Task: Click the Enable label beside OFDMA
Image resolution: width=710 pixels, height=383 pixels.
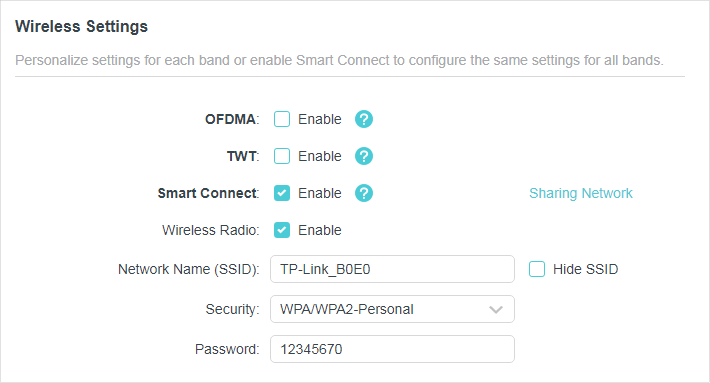Action: pos(320,120)
